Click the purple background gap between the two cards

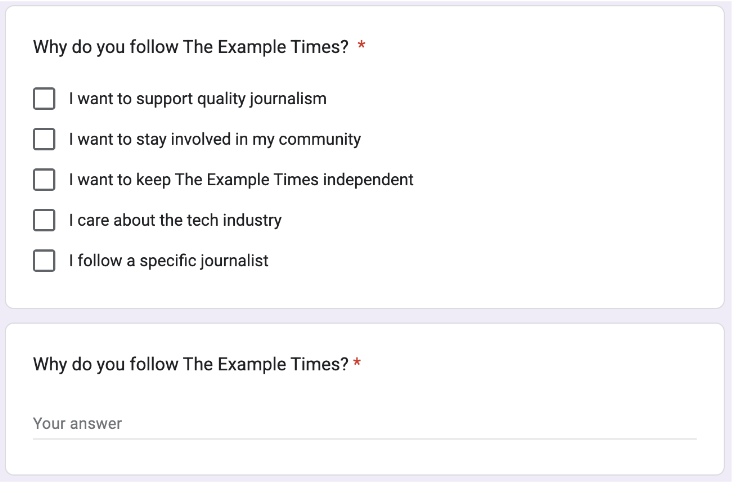[365, 316]
